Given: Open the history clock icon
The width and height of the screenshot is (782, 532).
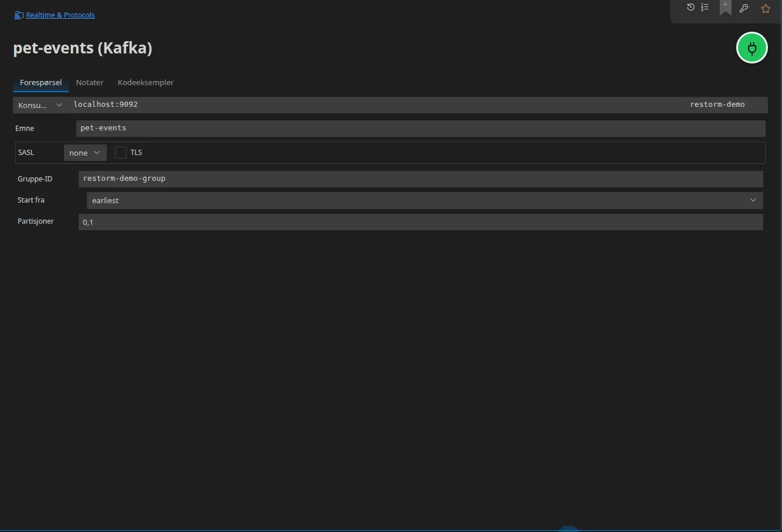Looking at the screenshot, I should [690, 7].
